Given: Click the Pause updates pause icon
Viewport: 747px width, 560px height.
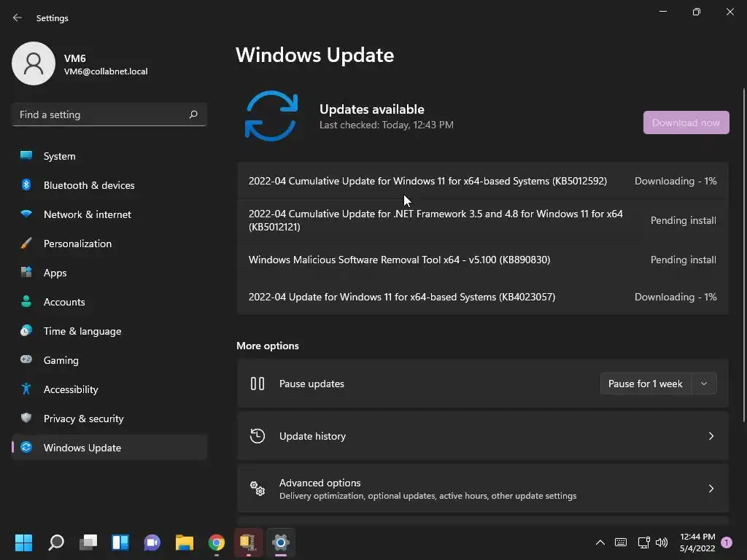Looking at the screenshot, I should coord(258,384).
